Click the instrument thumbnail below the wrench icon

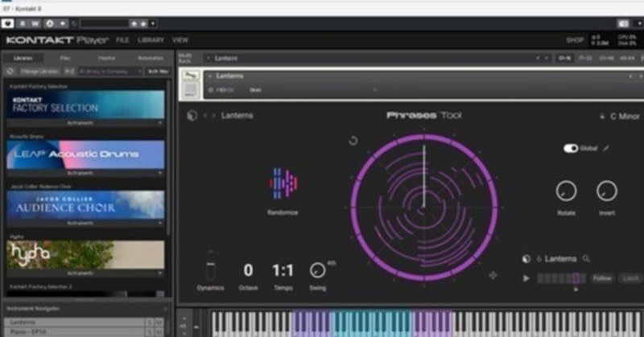190,89
